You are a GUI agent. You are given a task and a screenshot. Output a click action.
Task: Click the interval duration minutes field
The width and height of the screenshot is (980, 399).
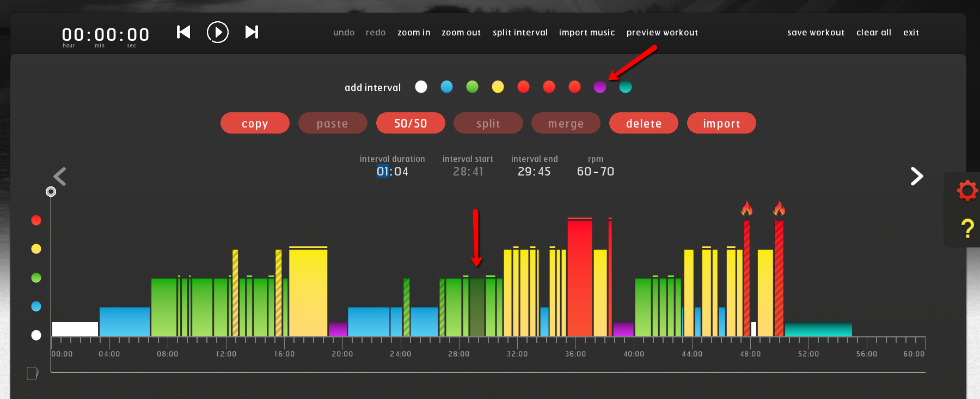(382, 172)
